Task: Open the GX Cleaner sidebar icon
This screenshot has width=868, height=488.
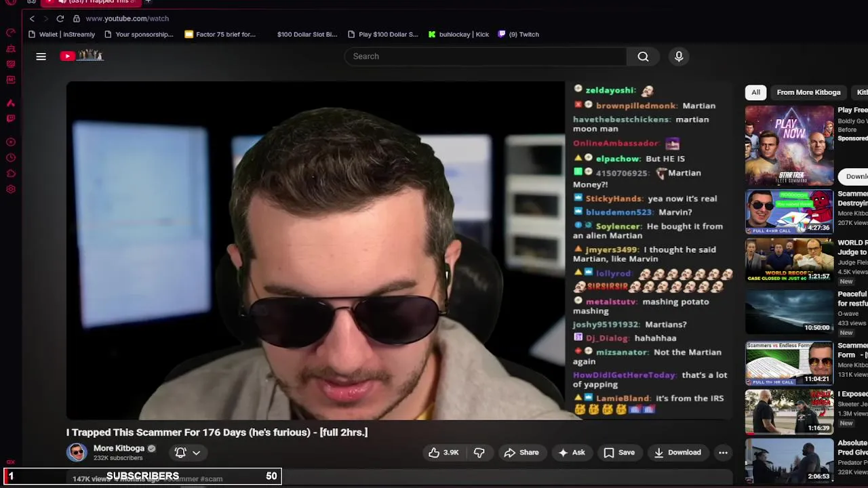Action: [x=11, y=49]
